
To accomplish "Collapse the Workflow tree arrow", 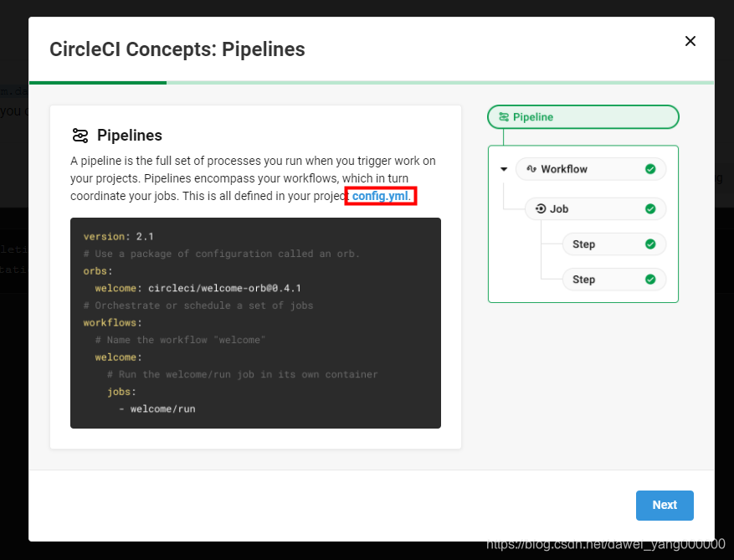I will pyautogui.click(x=504, y=169).
